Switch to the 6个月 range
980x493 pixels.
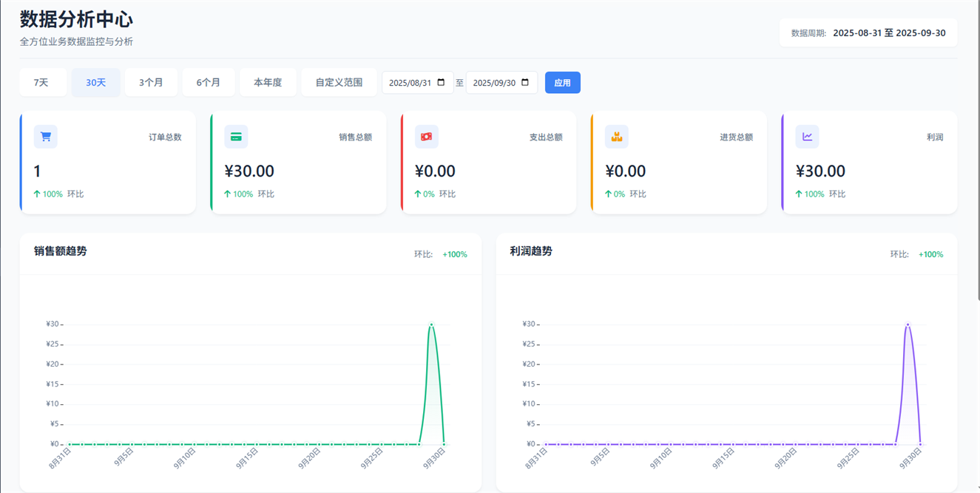pyautogui.click(x=209, y=83)
